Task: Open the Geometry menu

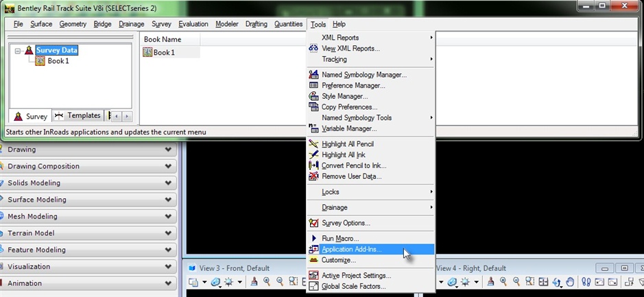Action: (x=73, y=24)
